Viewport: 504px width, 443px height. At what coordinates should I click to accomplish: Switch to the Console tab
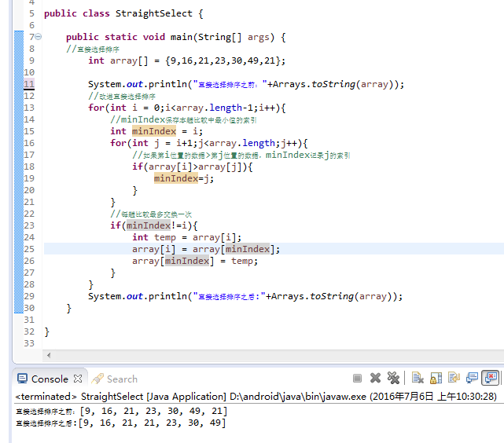point(50,379)
